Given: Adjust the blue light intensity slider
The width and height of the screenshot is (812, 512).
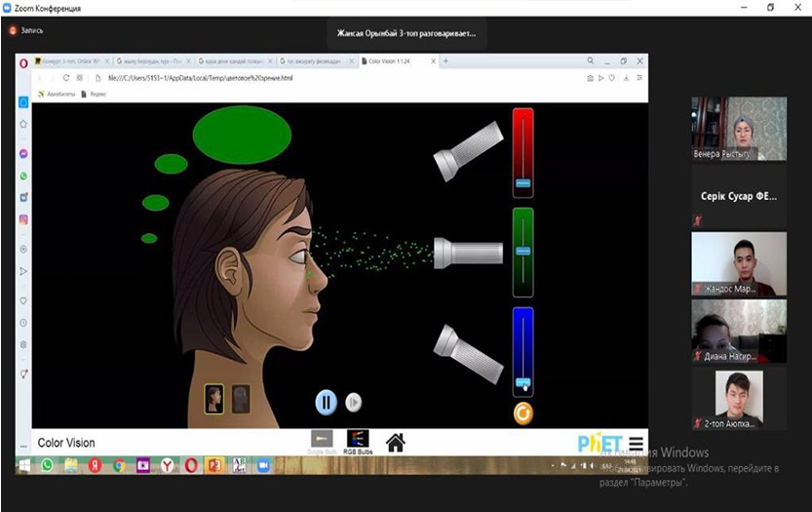Looking at the screenshot, I should pos(523,383).
